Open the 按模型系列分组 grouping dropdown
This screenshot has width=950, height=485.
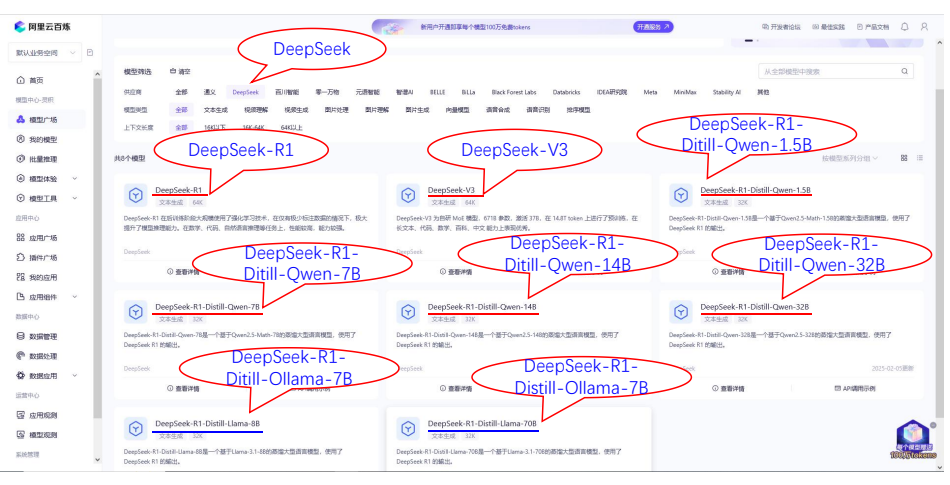tap(850, 158)
